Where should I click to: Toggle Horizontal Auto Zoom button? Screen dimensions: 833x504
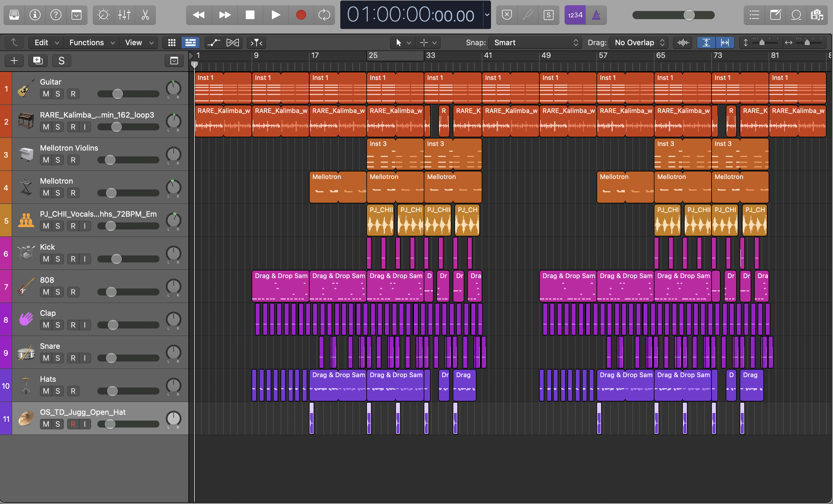725,43
